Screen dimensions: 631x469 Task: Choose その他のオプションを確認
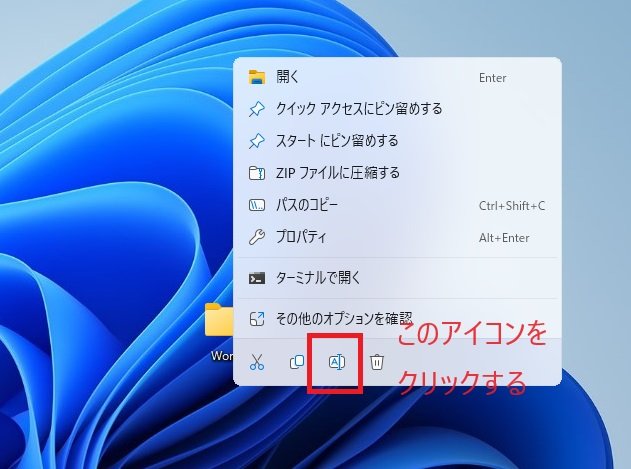click(x=397, y=319)
